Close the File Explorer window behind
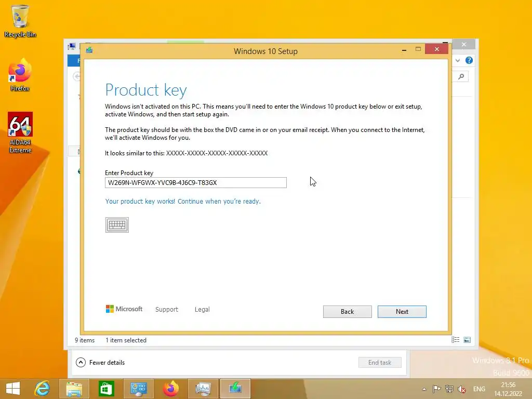The height and width of the screenshot is (399, 532). click(464, 45)
